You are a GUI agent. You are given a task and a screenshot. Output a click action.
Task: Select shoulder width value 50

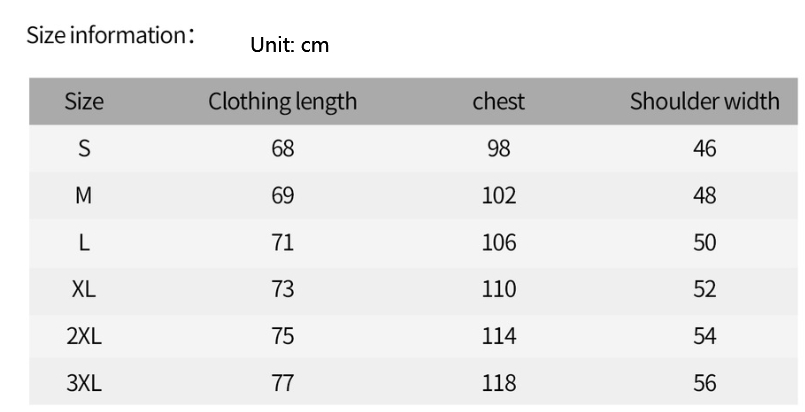pyautogui.click(x=704, y=243)
